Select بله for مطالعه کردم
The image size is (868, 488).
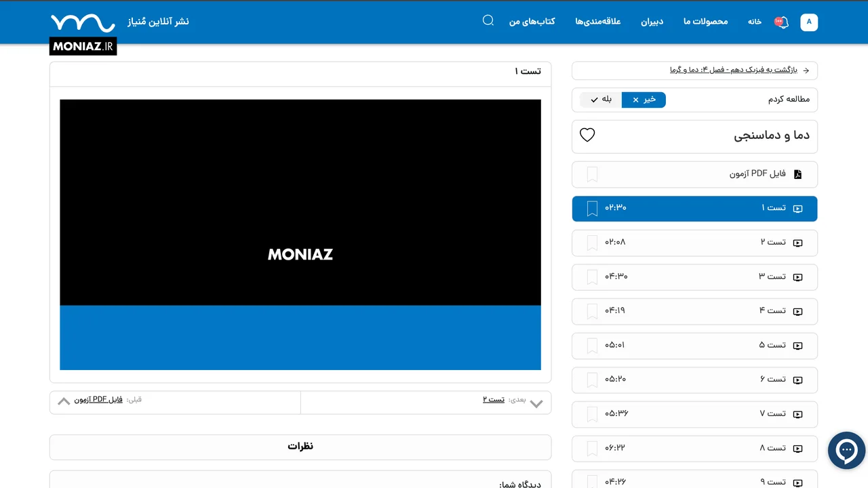coord(601,100)
